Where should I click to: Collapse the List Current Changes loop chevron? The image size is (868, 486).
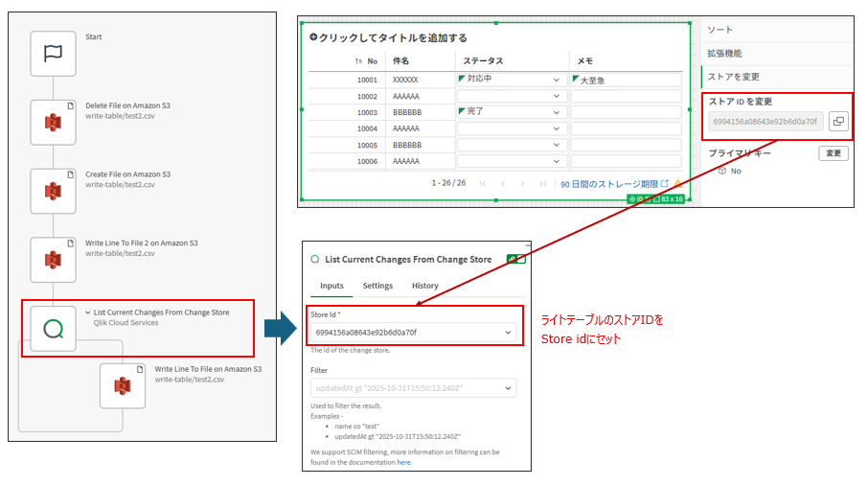pos(87,312)
